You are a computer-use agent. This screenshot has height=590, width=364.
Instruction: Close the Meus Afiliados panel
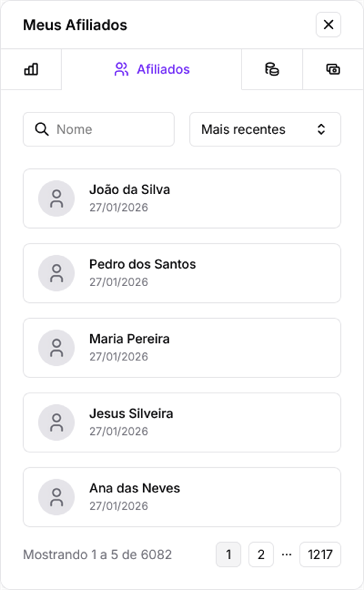pos(328,25)
